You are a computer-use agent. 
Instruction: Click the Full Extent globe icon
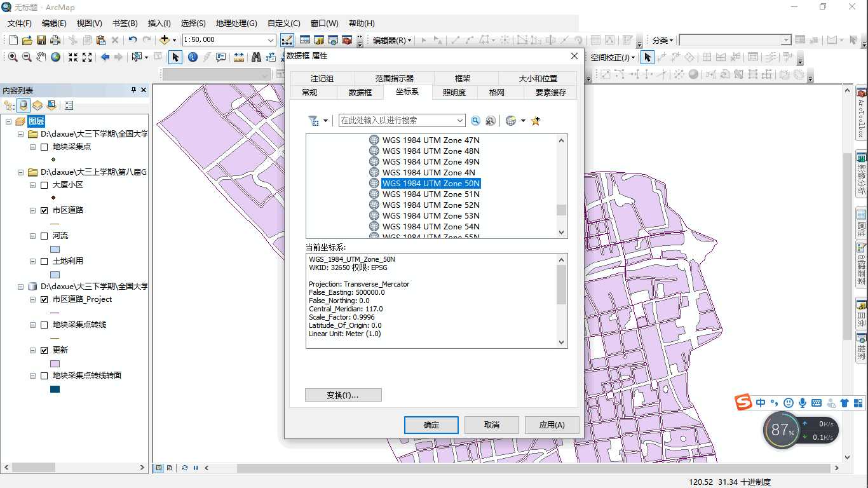point(56,57)
